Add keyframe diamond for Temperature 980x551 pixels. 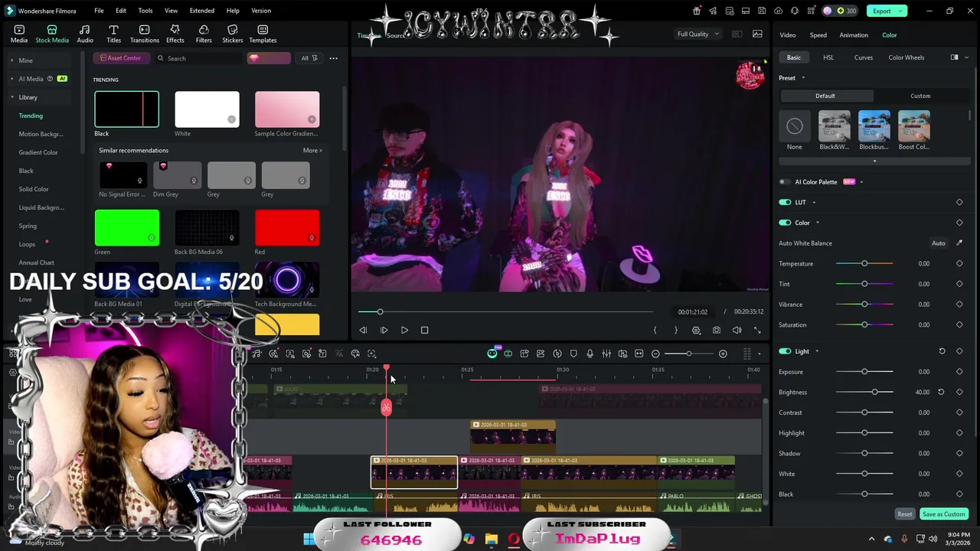(x=959, y=263)
